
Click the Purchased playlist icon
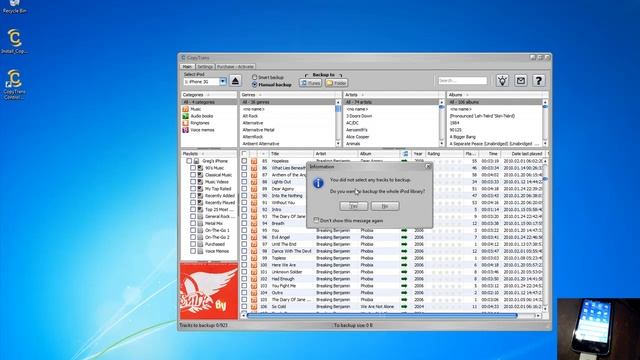pos(200,244)
